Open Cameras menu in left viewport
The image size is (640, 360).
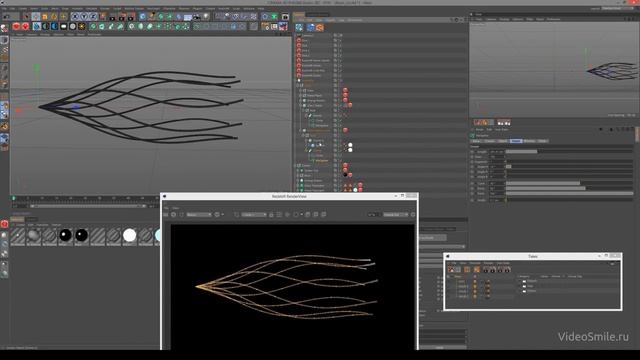[x=32, y=34]
